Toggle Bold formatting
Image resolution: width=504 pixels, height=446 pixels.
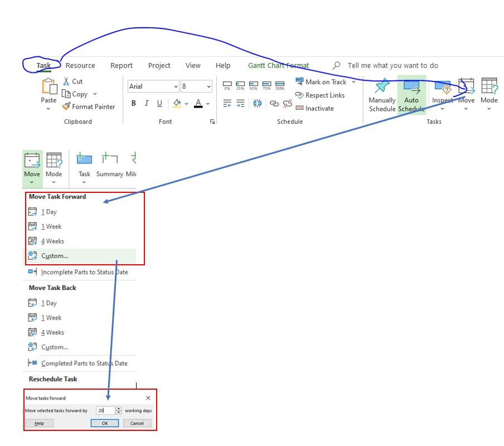133,103
